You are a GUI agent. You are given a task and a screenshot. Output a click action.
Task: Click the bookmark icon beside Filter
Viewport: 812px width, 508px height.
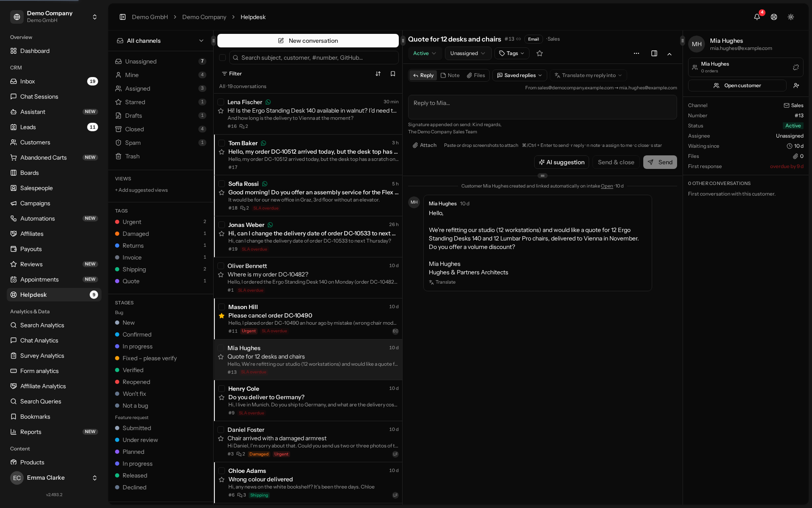(x=393, y=74)
